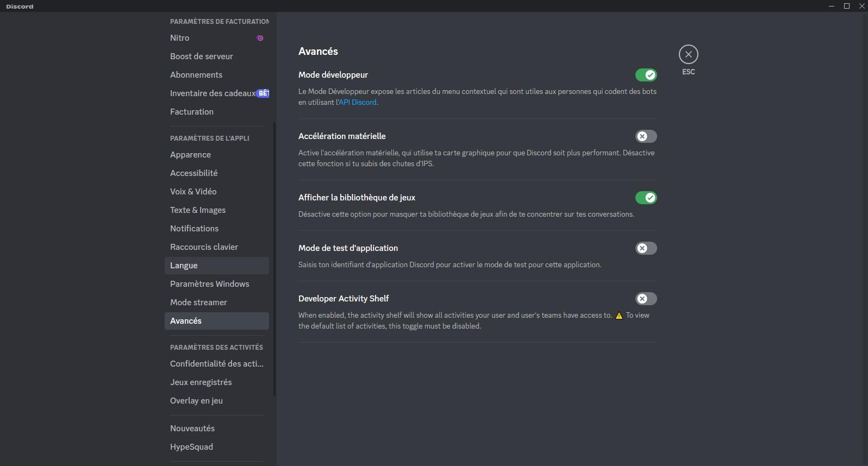Click the Afficher la bibliothèque de jeux title
Image resolution: width=868 pixels, height=466 pixels.
click(357, 198)
